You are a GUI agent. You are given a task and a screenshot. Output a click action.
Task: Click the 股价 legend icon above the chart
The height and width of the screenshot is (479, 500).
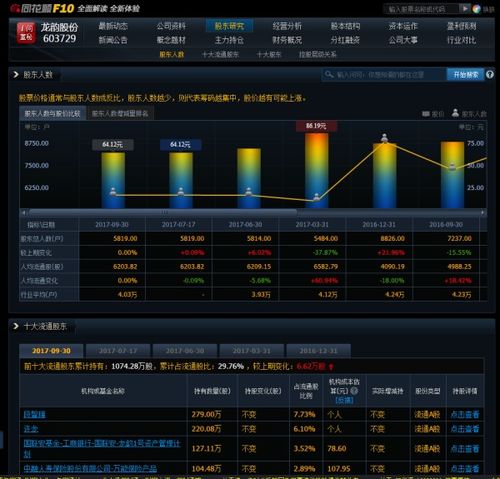(426, 114)
